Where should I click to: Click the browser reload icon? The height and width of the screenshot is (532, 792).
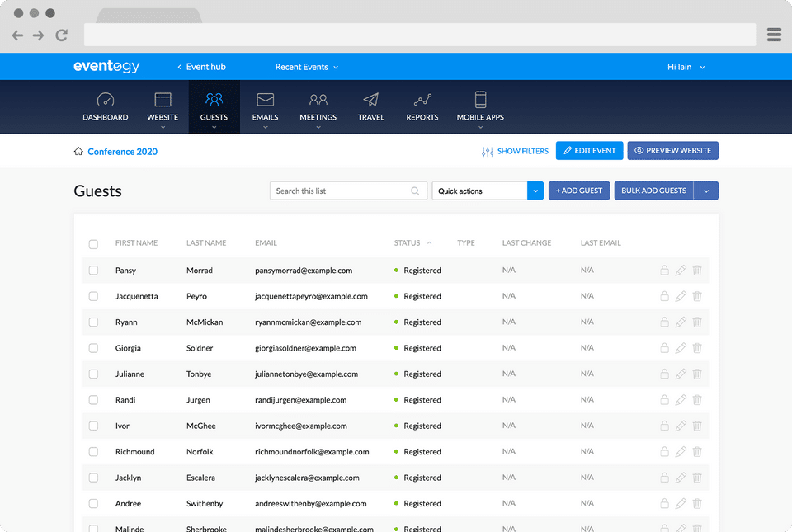62,35
